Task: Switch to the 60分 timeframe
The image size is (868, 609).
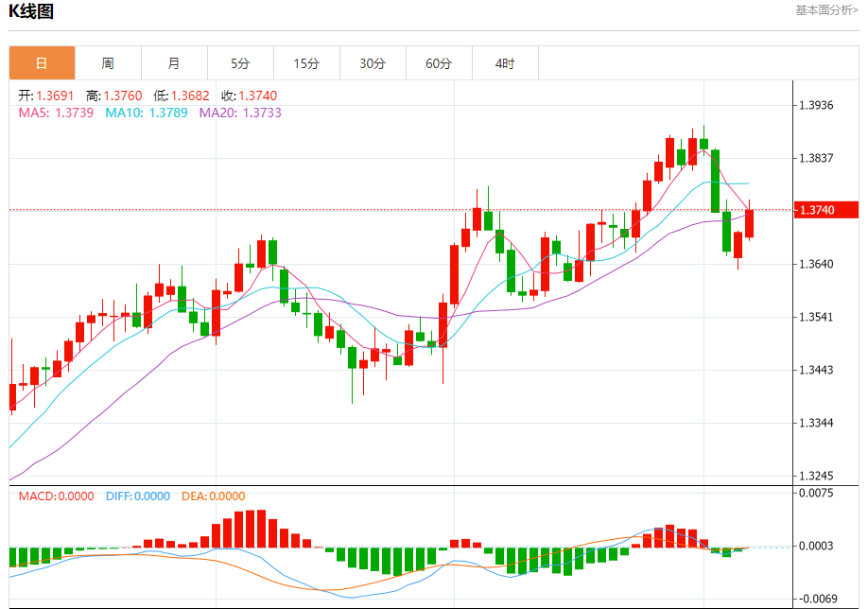Action: click(439, 63)
